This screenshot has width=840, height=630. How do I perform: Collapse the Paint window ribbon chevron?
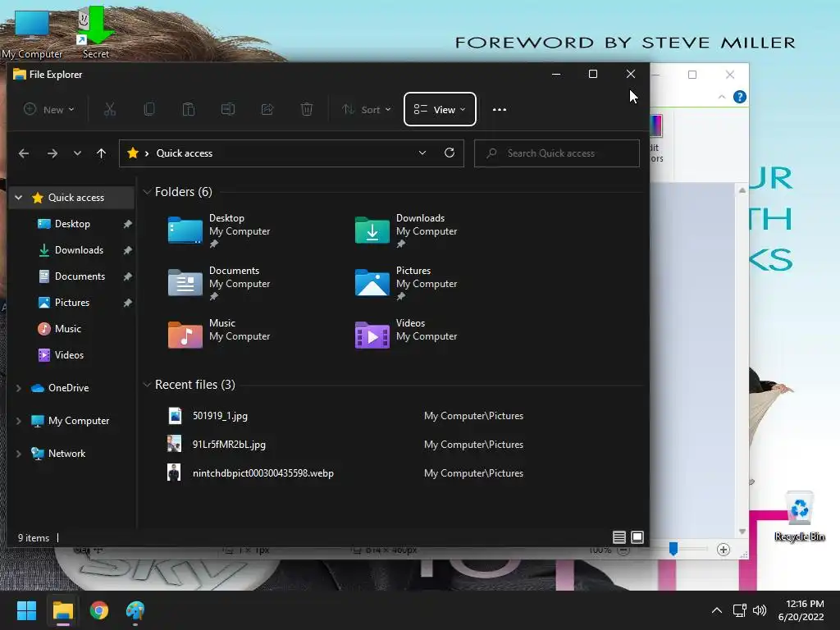(x=722, y=97)
